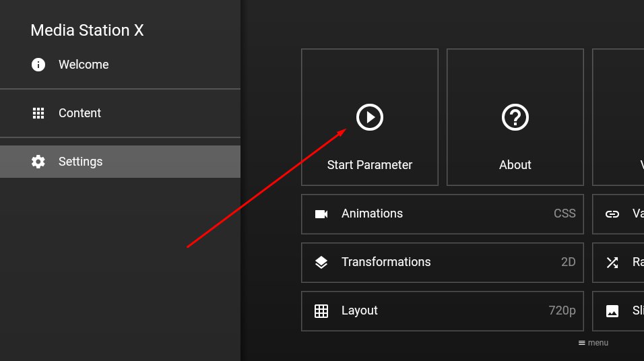The width and height of the screenshot is (644, 361).
Task: Click the menu hint at bottom
Action: tap(593, 343)
